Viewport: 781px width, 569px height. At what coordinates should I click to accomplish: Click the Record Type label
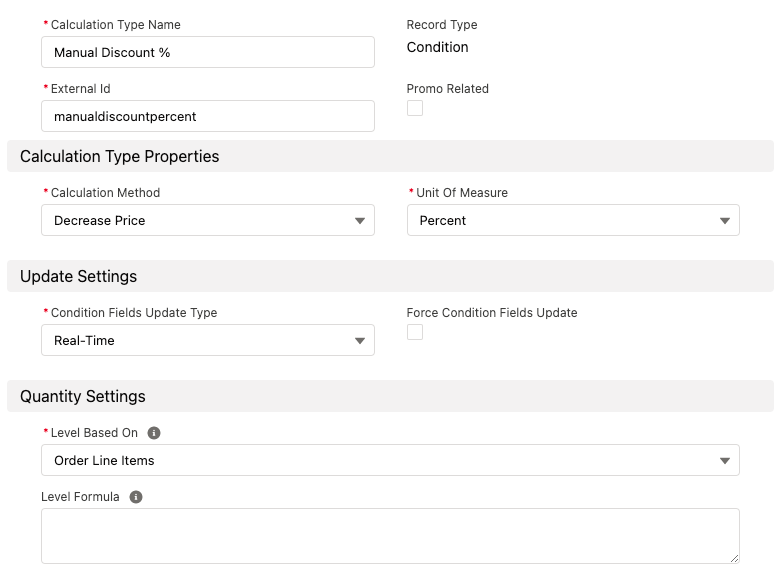tap(442, 25)
